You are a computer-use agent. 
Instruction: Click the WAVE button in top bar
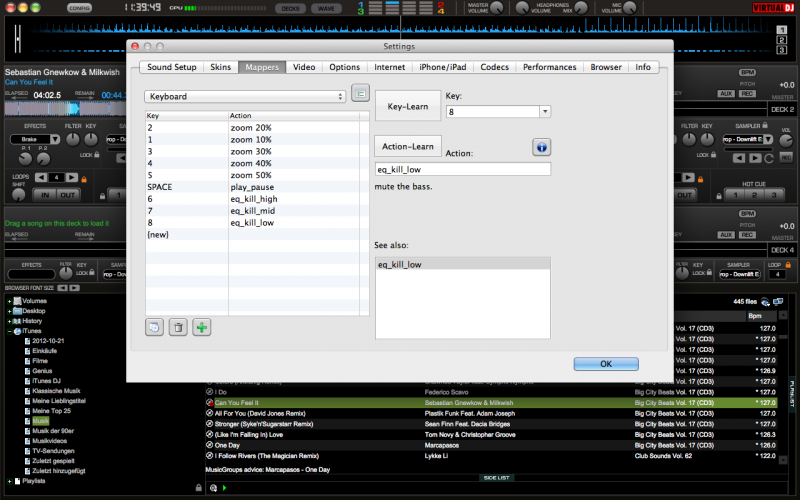[x=326, y=8]
